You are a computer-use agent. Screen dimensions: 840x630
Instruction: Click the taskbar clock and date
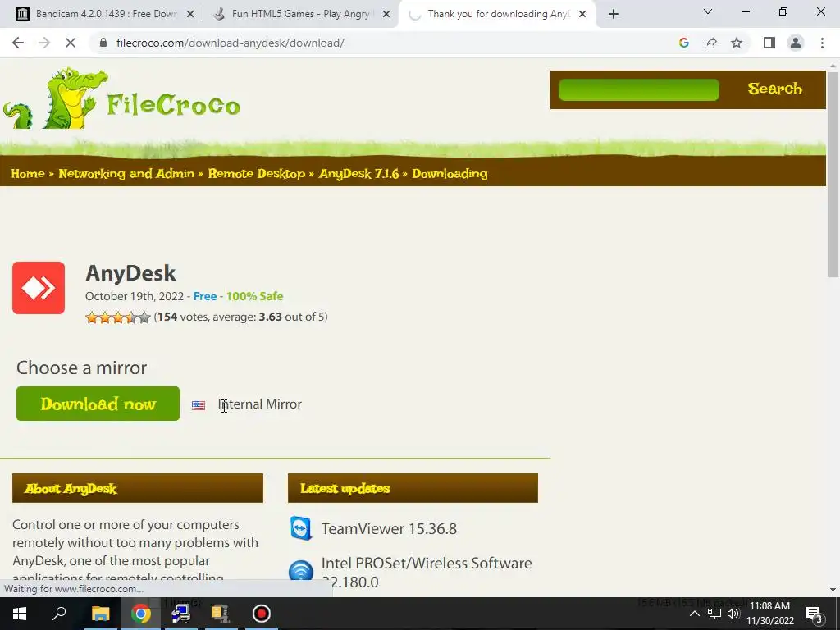pos(769,614)
